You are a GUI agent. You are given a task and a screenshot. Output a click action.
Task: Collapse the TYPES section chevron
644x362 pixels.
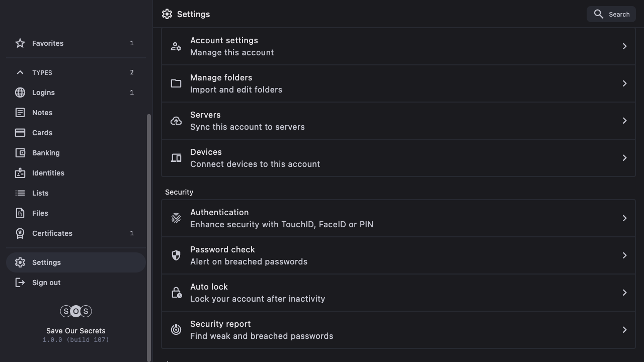(20, 72)
